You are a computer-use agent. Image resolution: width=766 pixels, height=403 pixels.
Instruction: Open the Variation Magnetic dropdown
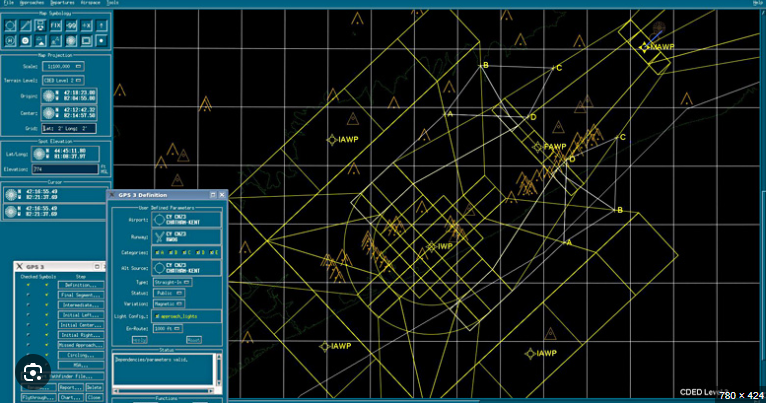tap(169, 304)
